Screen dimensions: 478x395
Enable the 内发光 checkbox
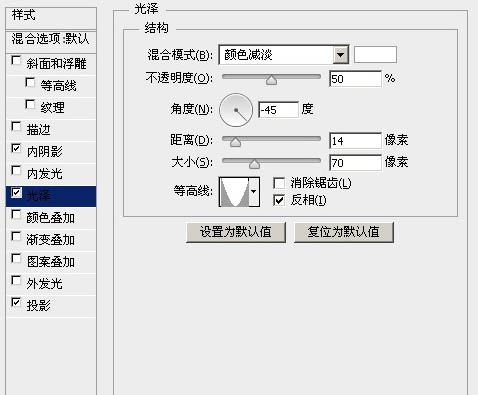tap(16, 171)
